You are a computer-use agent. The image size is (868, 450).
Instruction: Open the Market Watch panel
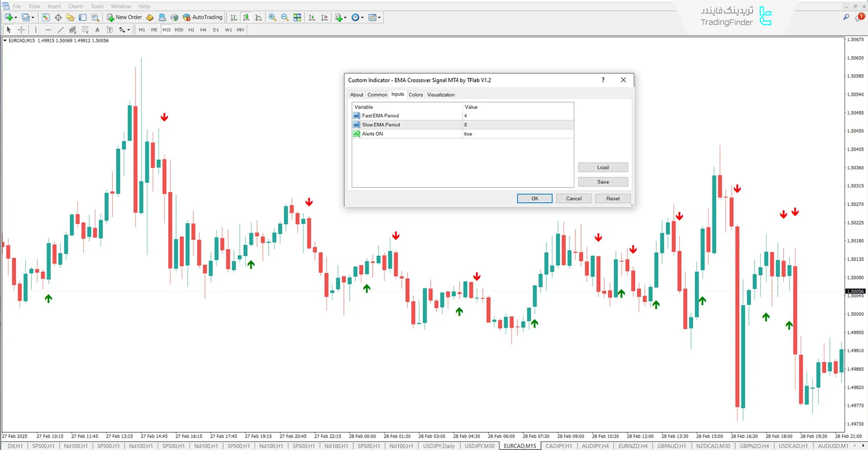45,17
